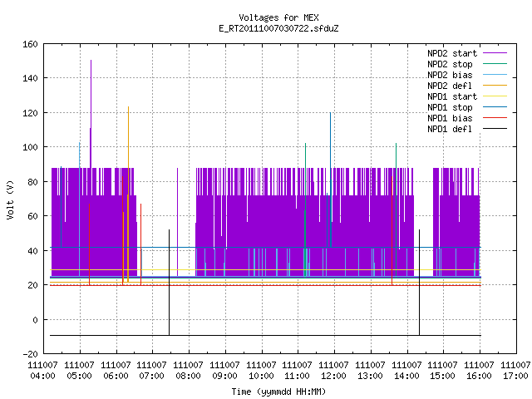The width and height of the screenshot is (532, 399).
Task: Click the 11:00 x-axis time label
Action: click(298, 377)
